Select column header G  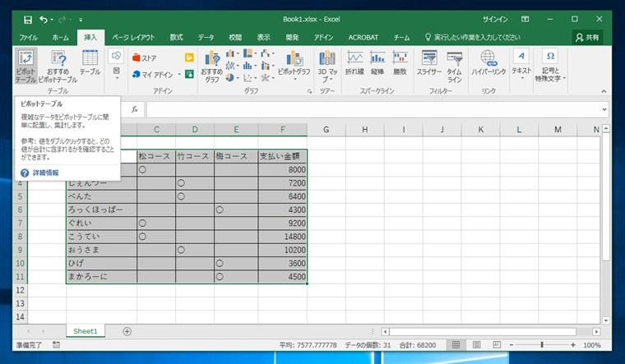pyautogui.click(x=326, y=130)
